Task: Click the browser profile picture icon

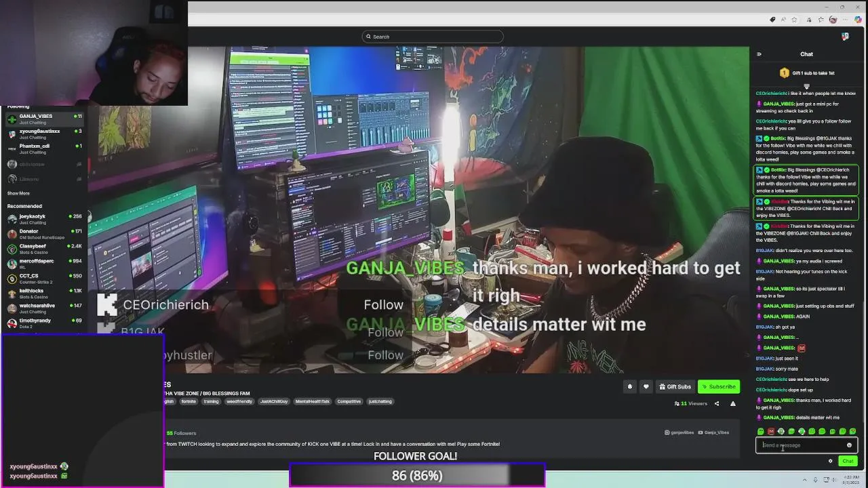Action: coord(833,20)
